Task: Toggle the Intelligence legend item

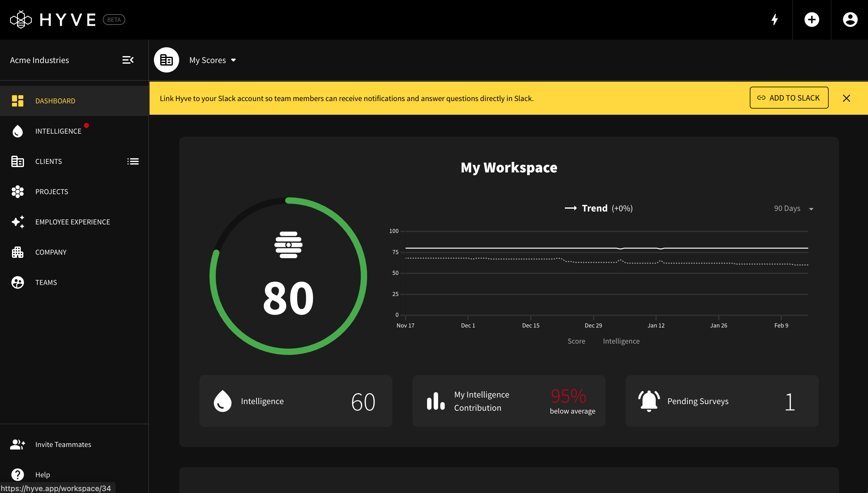Action: [x=621, y=341]
